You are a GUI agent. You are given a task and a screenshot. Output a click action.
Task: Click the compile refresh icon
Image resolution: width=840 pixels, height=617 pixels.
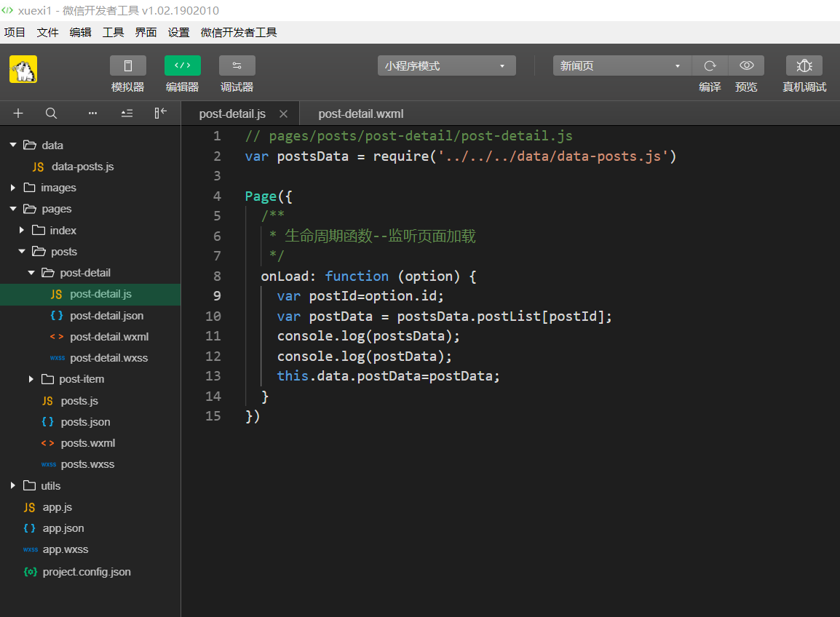tap(710, 66)
